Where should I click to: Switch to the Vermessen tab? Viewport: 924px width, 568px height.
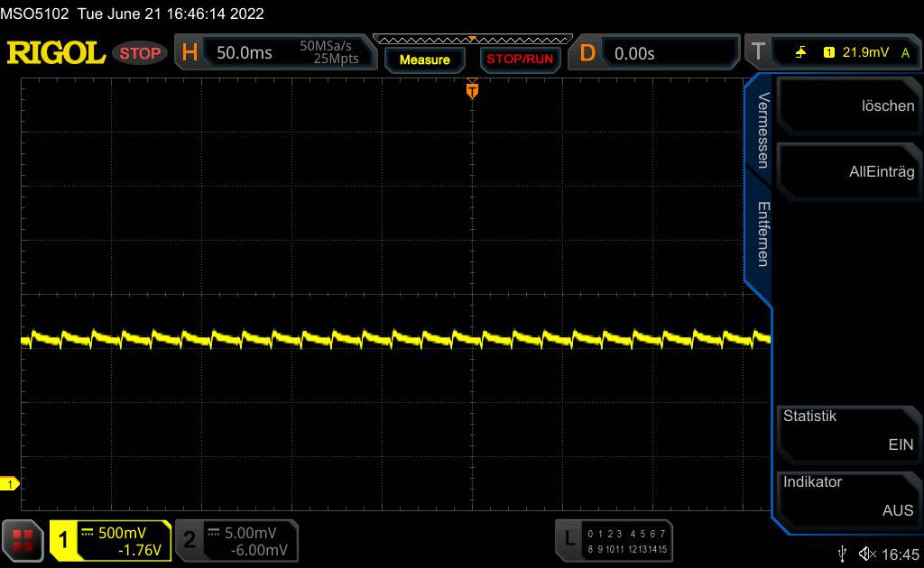pyautogui.click(x=763, y=130)
